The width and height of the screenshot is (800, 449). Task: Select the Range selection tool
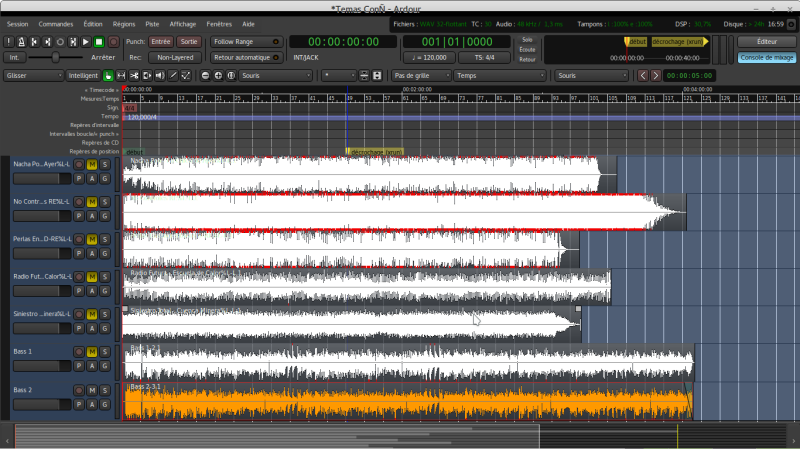pyautogui.click(x=121, y=76)
